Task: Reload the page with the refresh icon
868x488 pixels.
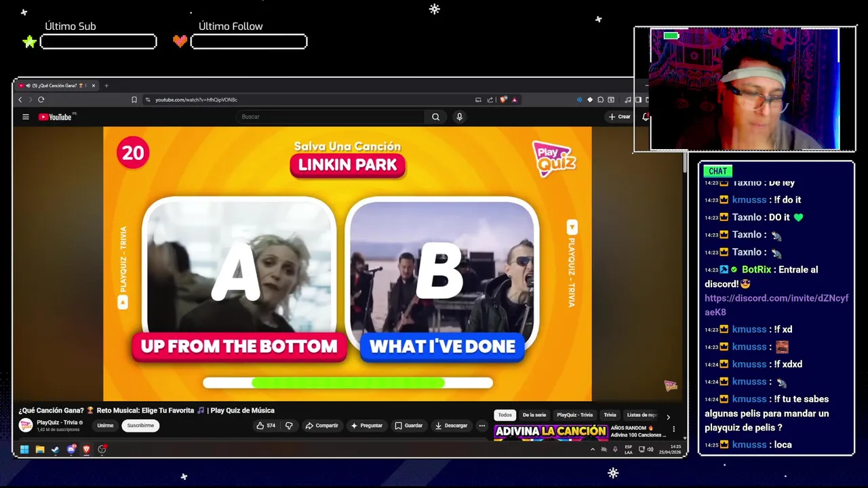Action: 41,100
